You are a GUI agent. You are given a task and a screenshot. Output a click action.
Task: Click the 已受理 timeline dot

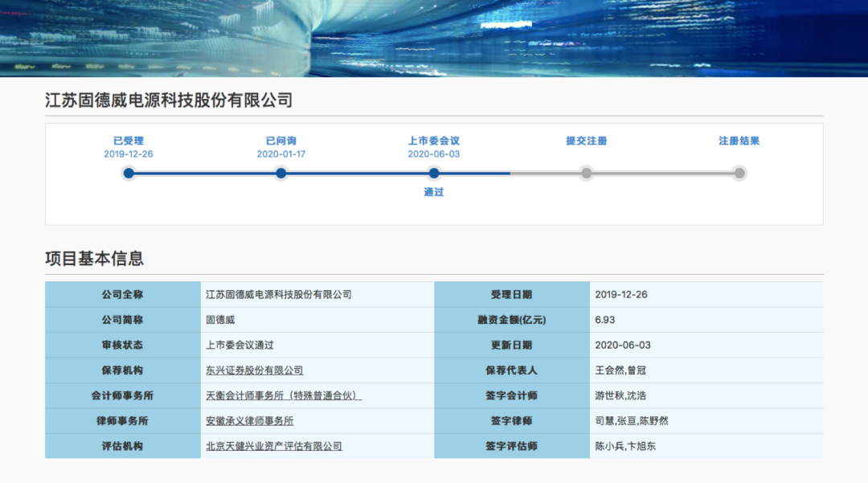click(129, 173)
